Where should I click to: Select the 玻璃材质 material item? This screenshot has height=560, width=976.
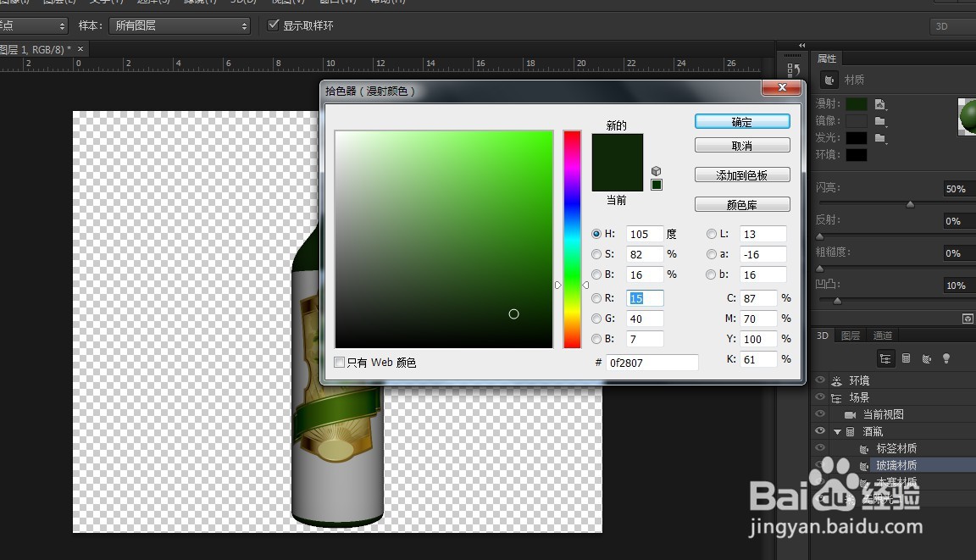(x=896, y=465)
